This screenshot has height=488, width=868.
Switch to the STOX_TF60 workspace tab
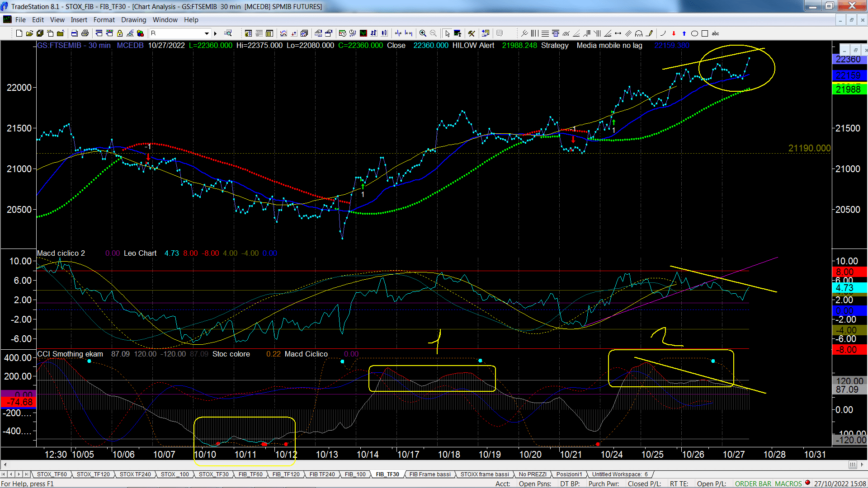52,474
